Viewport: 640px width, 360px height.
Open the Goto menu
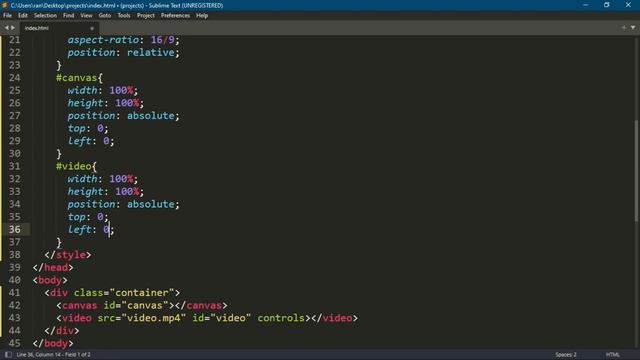[x=105, y=16]
